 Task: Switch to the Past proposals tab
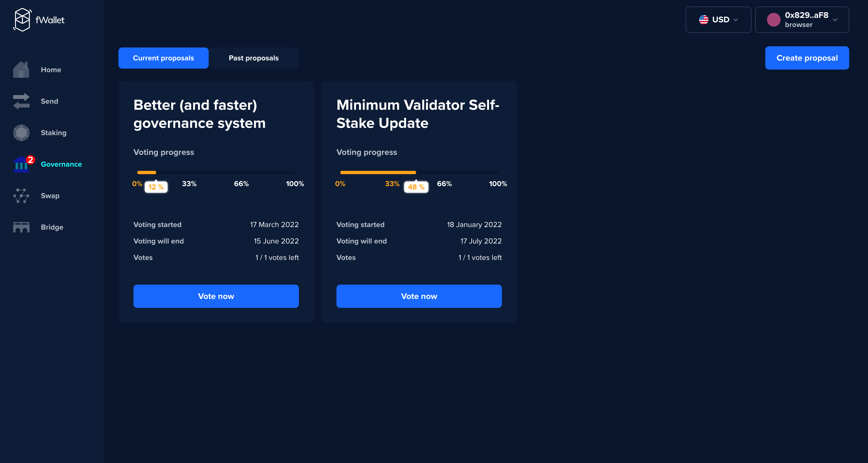pyautogui.click(x=253, y=58)
